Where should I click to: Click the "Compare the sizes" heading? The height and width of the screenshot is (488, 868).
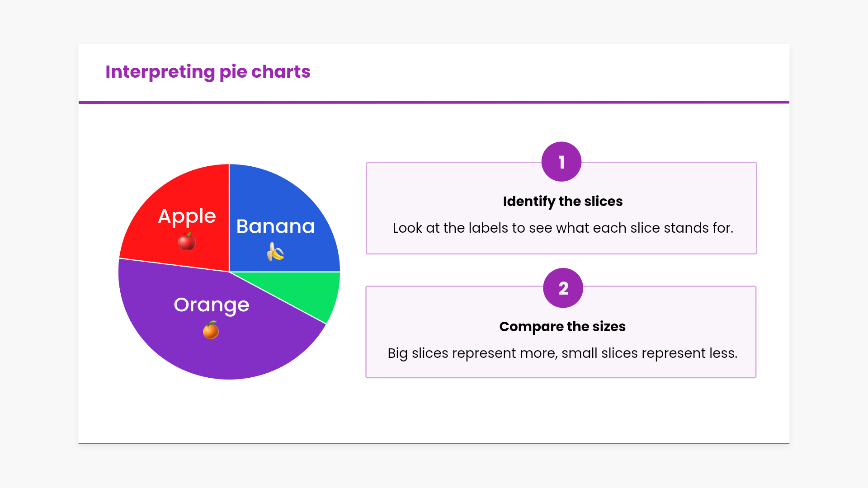562,326
